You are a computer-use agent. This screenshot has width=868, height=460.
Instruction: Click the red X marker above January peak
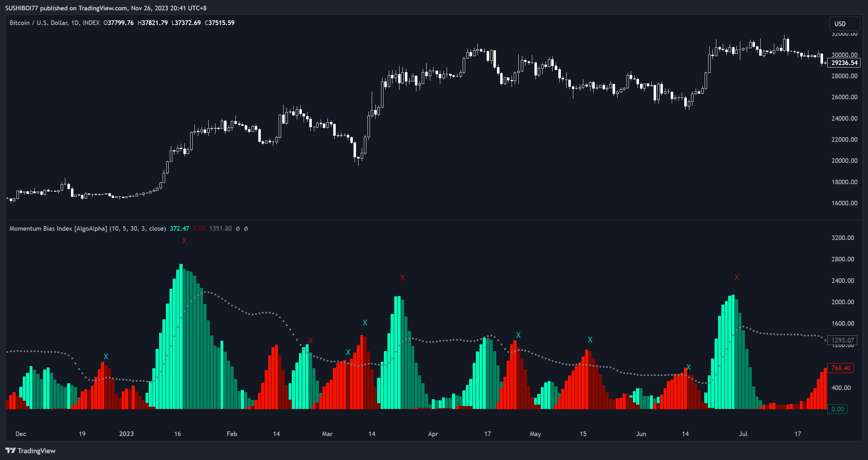coord(184,241)
